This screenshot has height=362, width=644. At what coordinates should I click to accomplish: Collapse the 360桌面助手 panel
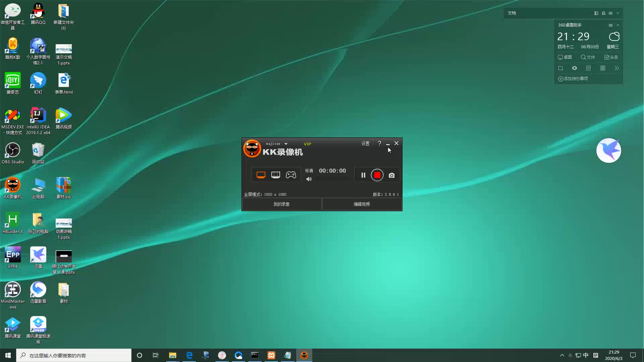click(618, 25)
